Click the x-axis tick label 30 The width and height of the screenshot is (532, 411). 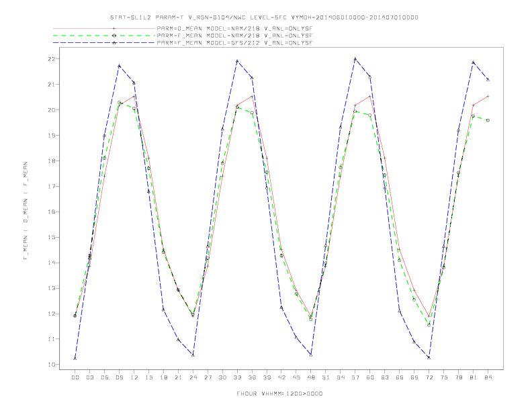(x=222, y=377)
